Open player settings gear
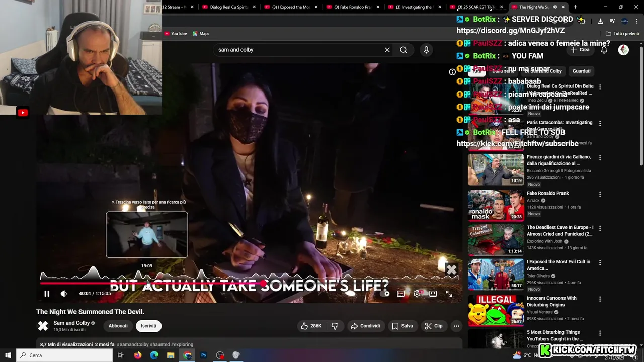Viewport: 644px width, 362px height. (417, 294)
